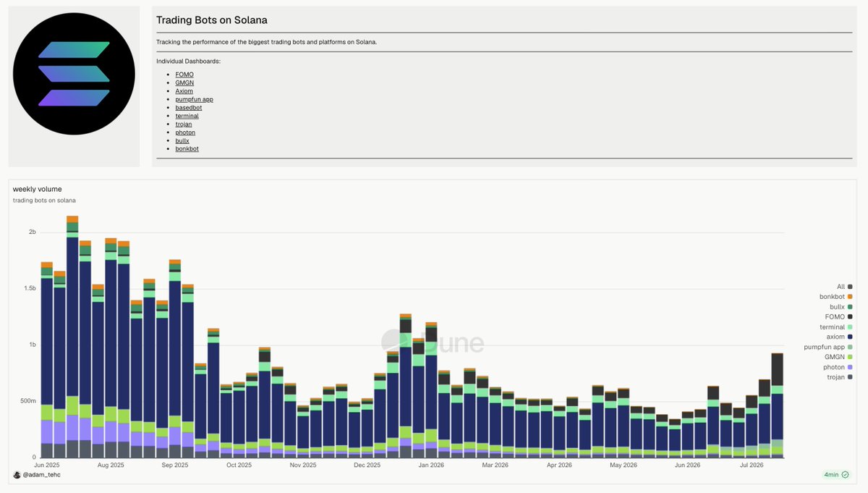The image size is (868, 493).
Task: Open the trojan dashboard link
Action: (x=184, y=124)
